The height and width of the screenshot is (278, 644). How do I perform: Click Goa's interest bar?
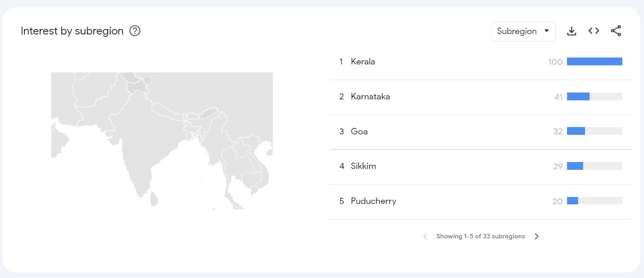[576, 132]
